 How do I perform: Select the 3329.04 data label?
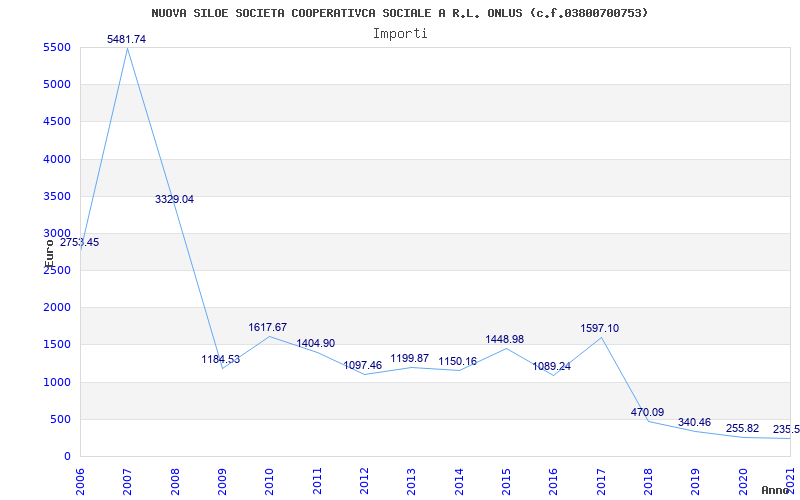click(x=174, y=199)
